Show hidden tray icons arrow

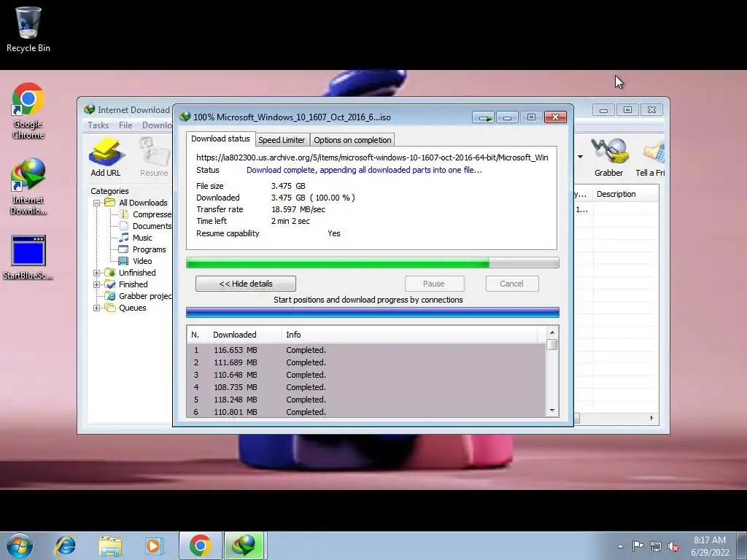coord(620,546)
